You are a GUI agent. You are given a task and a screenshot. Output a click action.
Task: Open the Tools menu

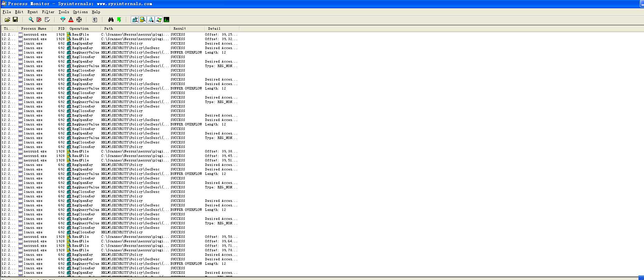[x=64, y=12]
